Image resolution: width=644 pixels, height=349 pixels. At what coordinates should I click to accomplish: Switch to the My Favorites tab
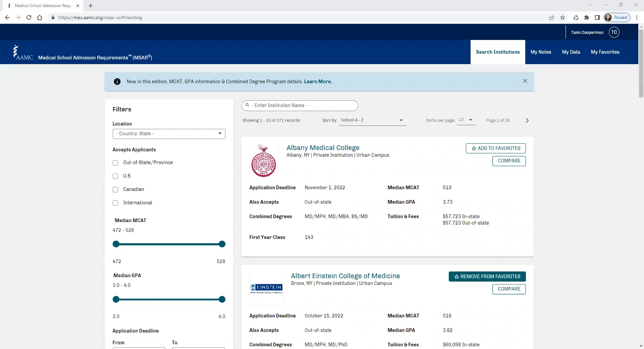click(605, 52)
